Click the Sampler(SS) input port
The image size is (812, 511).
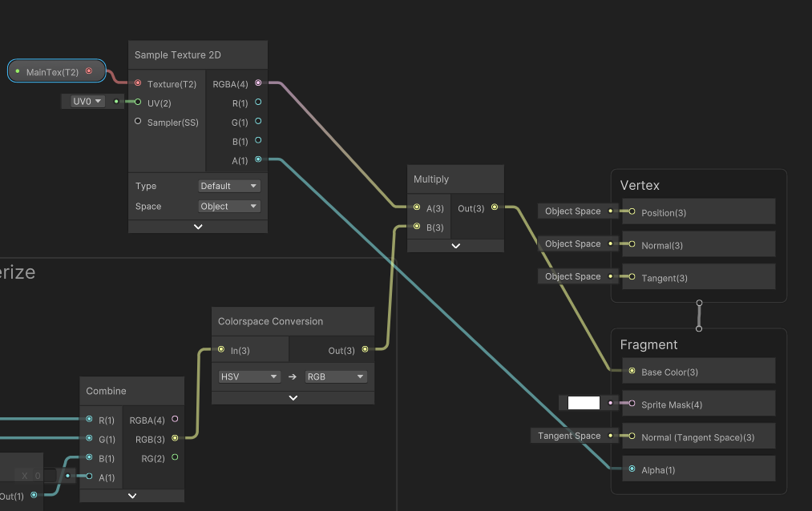click(x=138, y=121)
